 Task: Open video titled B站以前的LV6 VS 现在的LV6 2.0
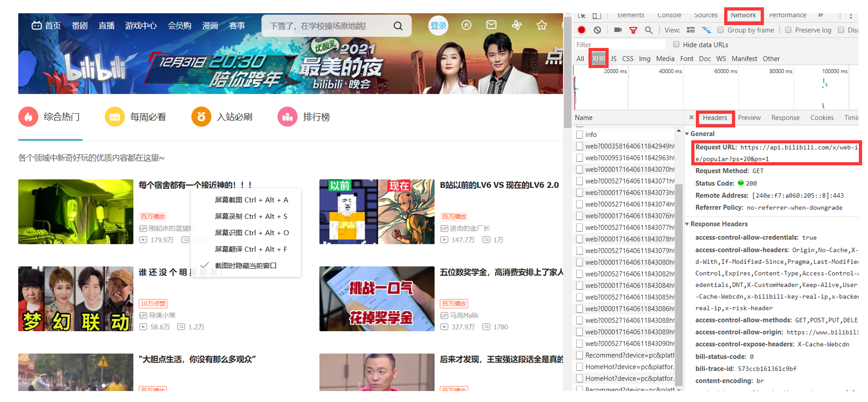tap(500, 185)
